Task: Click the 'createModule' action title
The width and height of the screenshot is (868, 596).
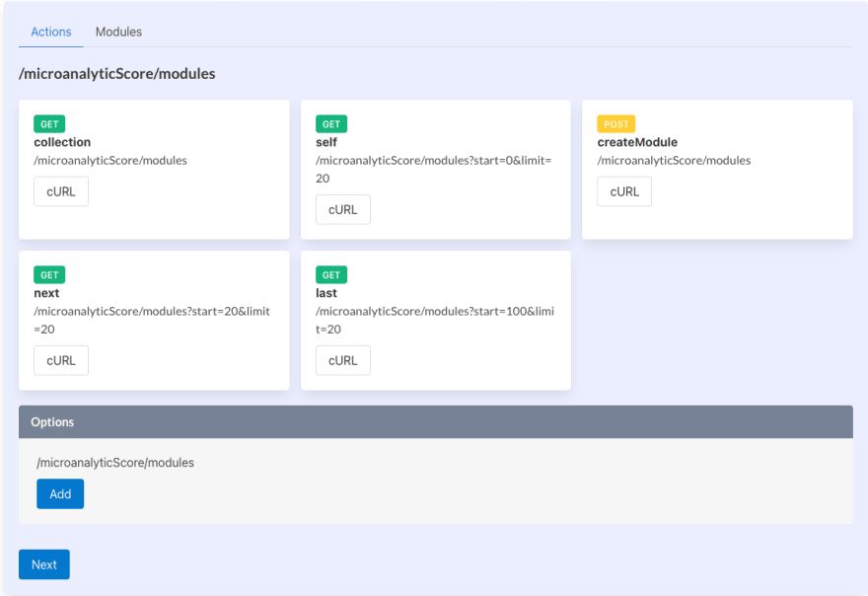Action: tap(637, 142)
